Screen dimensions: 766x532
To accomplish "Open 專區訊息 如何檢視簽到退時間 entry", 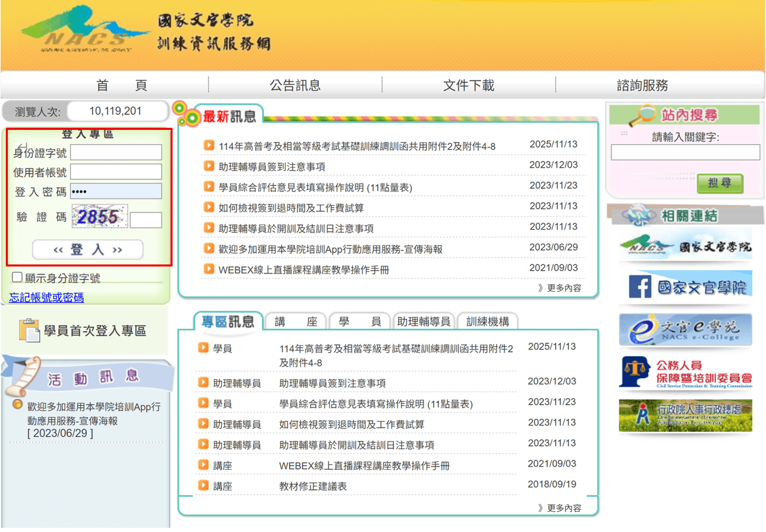I will [x=351, y=424].
